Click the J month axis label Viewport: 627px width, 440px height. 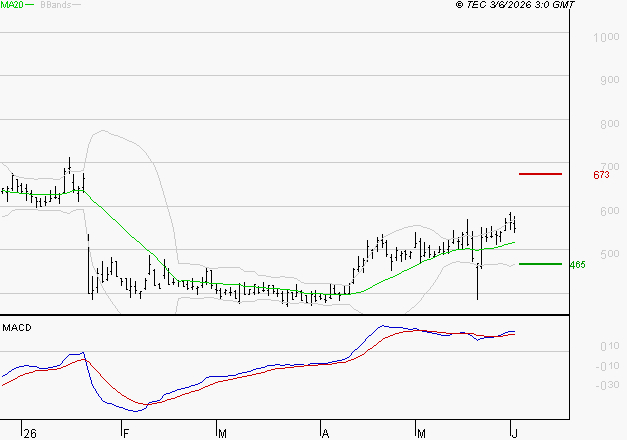click(x=515, y=434)
